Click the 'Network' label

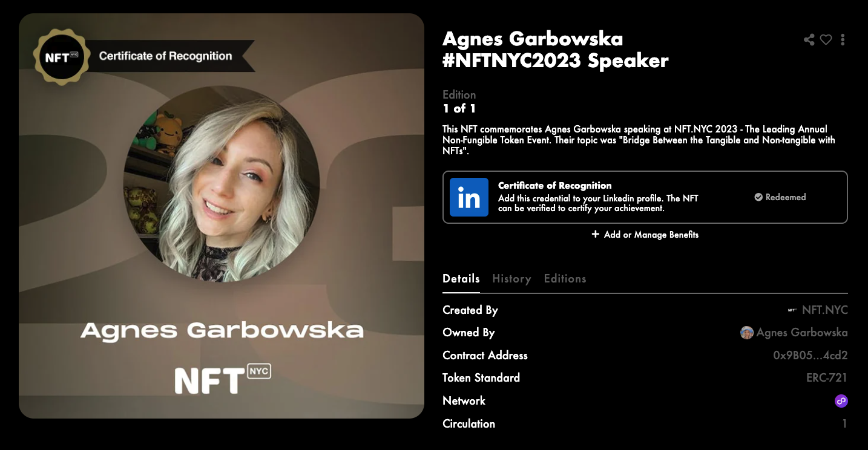click(x=464, y=401)
